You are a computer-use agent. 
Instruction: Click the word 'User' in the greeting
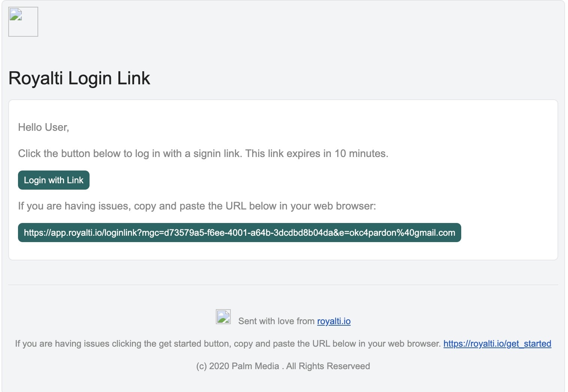coord(55,127)
